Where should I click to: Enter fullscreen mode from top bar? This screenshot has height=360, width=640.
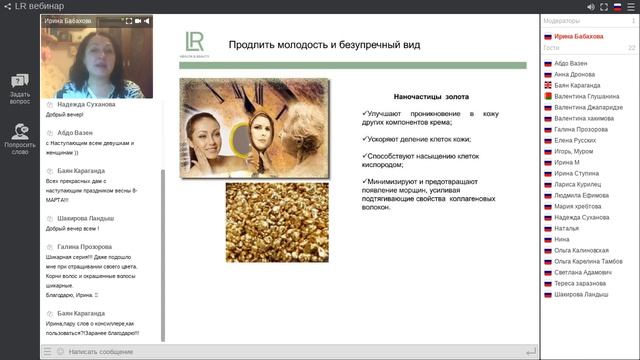(x=604, y=7)
